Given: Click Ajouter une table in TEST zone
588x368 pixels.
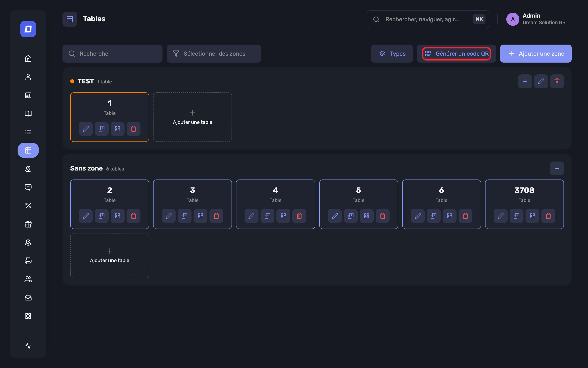Looking at the screenshot, I should (x=193, y=117).
